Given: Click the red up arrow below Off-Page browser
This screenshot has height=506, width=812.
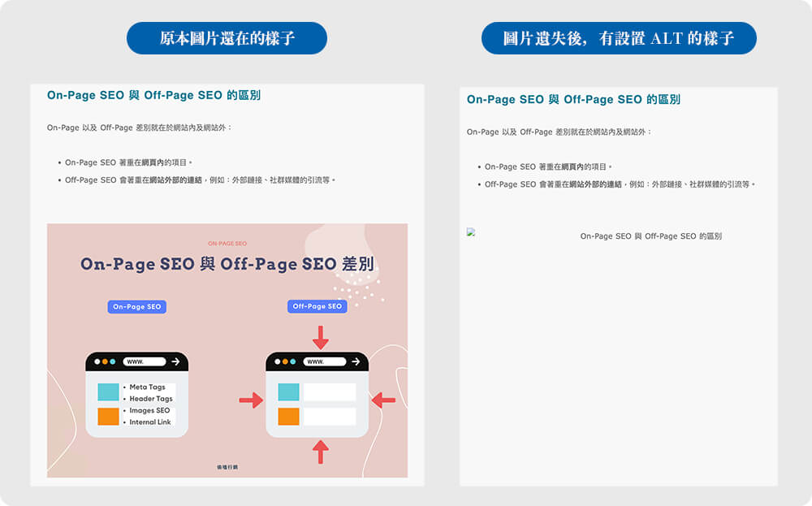Looking at the screenshot, I should point(321,452).
